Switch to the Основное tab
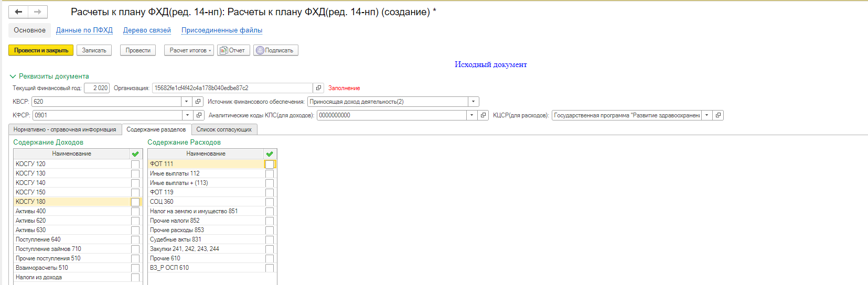The width and height of the screenshot is (868, 285). click(x=29, y=30)
